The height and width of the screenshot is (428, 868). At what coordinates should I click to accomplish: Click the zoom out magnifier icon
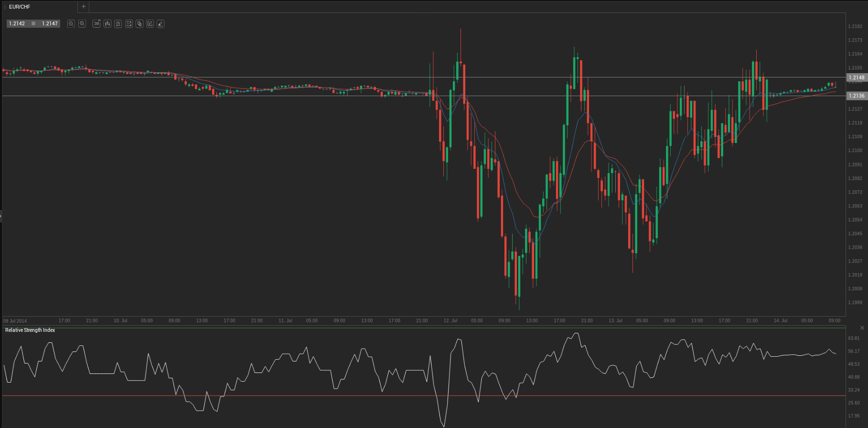71,23
